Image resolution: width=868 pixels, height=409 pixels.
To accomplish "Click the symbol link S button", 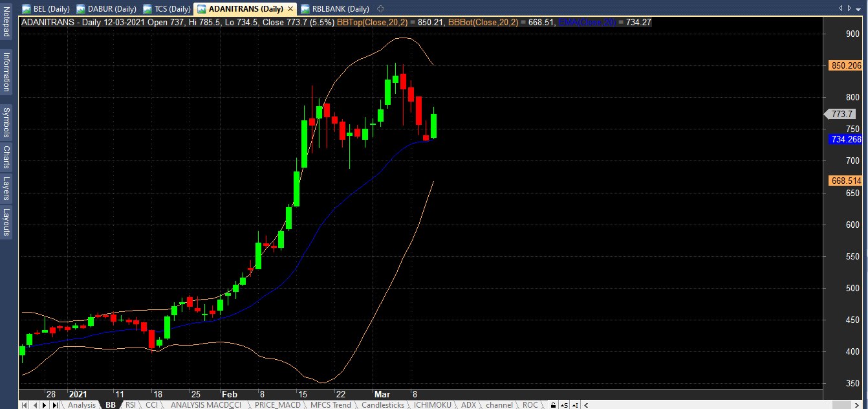I will [x=564, y=405].
